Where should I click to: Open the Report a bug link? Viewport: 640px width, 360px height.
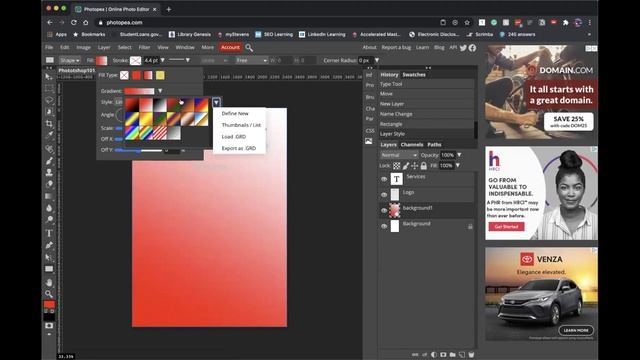click(x=396, y=47)
